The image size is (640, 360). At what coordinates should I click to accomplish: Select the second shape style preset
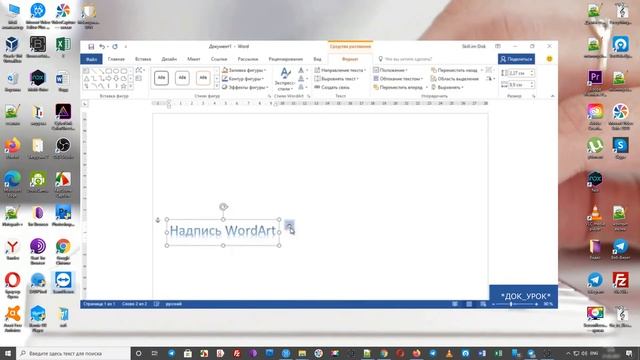[182, 78]
